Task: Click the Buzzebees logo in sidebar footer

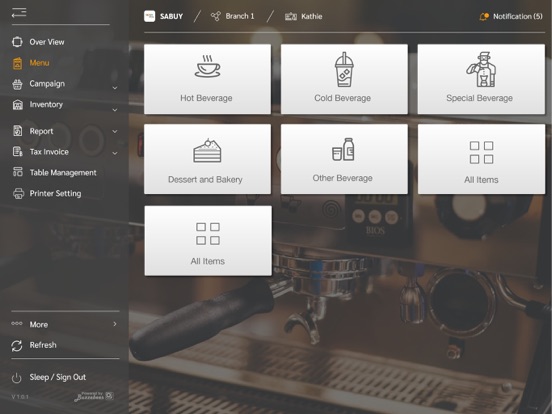Action: pyautogui.click(x=94, y=396)
